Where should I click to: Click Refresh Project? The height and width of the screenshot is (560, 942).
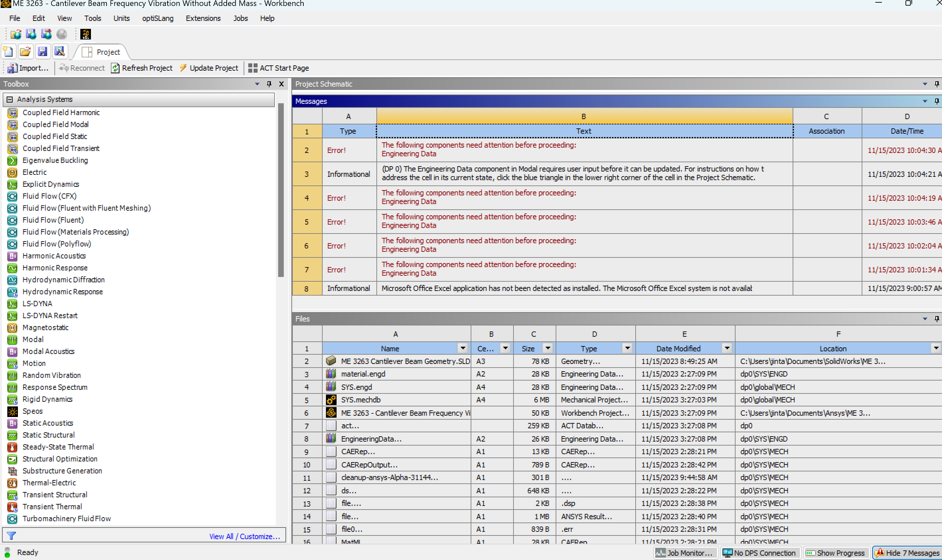(x=142, y=68)
